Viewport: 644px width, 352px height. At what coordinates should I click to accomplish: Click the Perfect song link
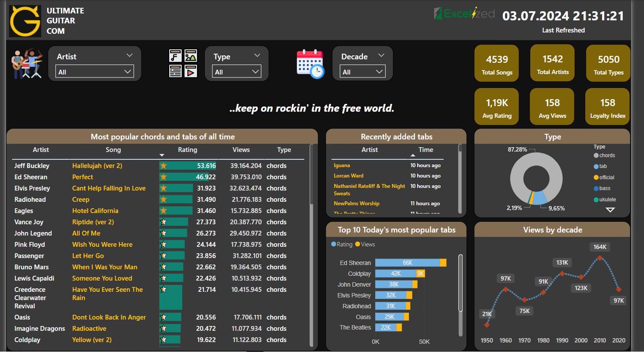click(x=83, y=177)
